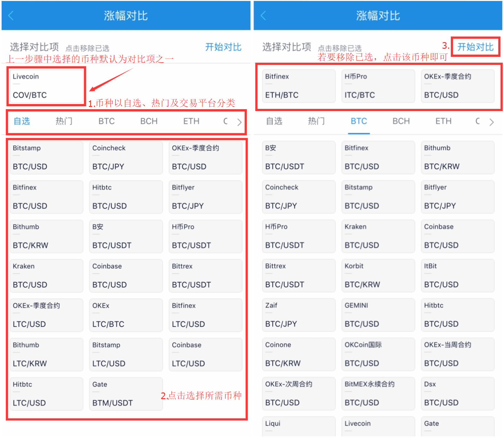Choose B安 BTC/USDT in right list

point(299,158)
